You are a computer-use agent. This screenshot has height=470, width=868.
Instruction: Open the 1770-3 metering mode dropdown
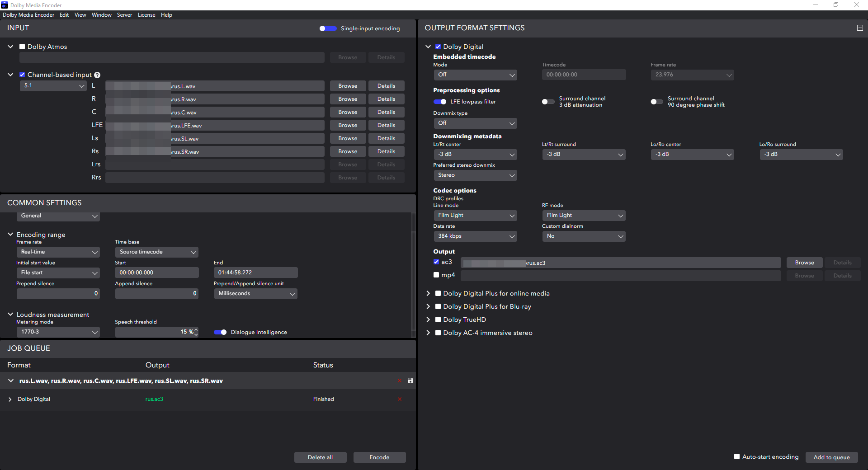pos(58,332)
